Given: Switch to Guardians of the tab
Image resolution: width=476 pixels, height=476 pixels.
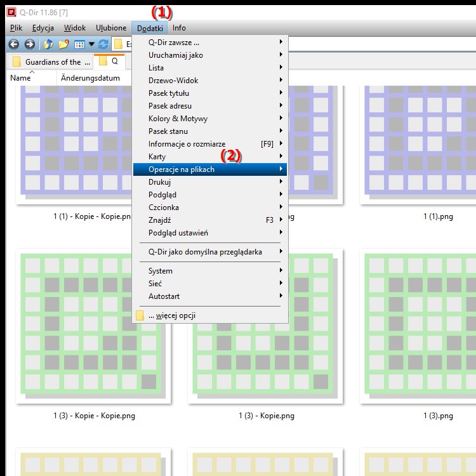Looking at the screenshot, I should [50, 62].
